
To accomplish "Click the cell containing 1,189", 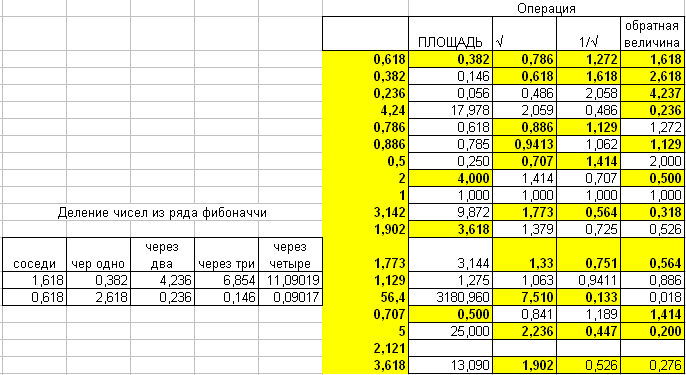I will point(588,314).
